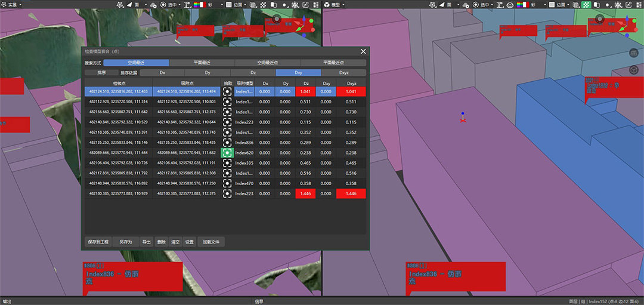Sort by Dxyz in the sort basis row
Viewport: 644px width, 305px height.
[x=343, y=73]
